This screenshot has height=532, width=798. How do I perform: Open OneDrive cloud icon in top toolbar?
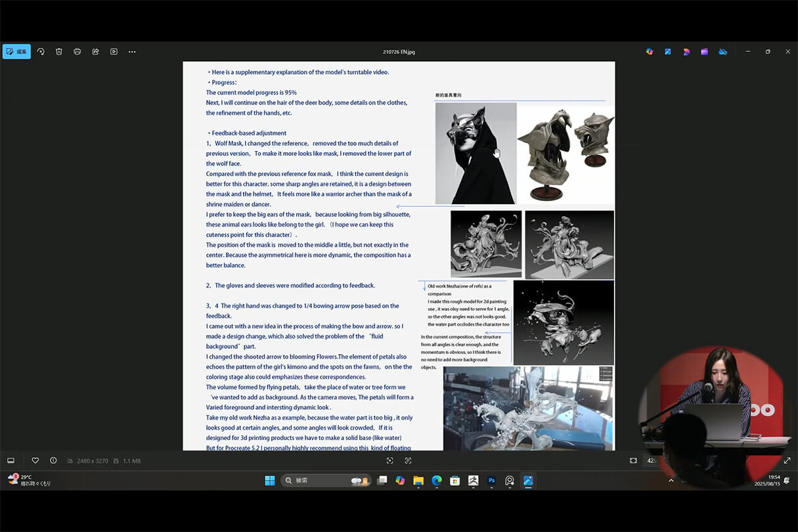[722, 51]
